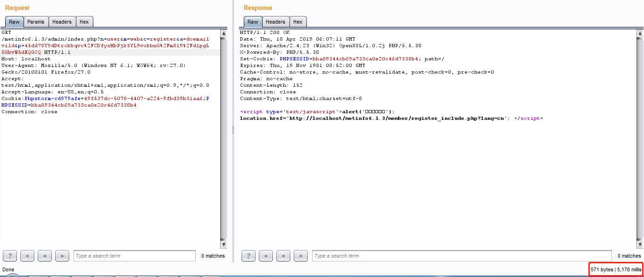The width and height of the screenshot is (644, 277).
Task: Click the 'Server: Apache/2.4.23' response line
Action: click(330, 46)
